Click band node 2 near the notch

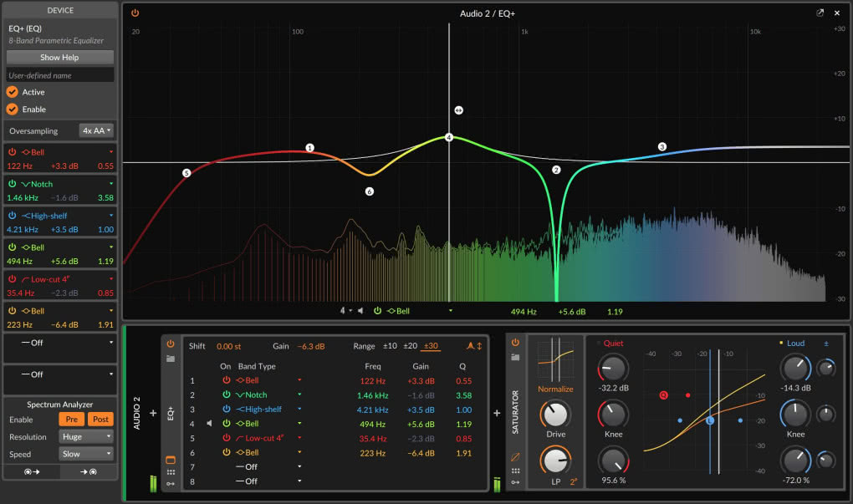click(x=556, y=171)
